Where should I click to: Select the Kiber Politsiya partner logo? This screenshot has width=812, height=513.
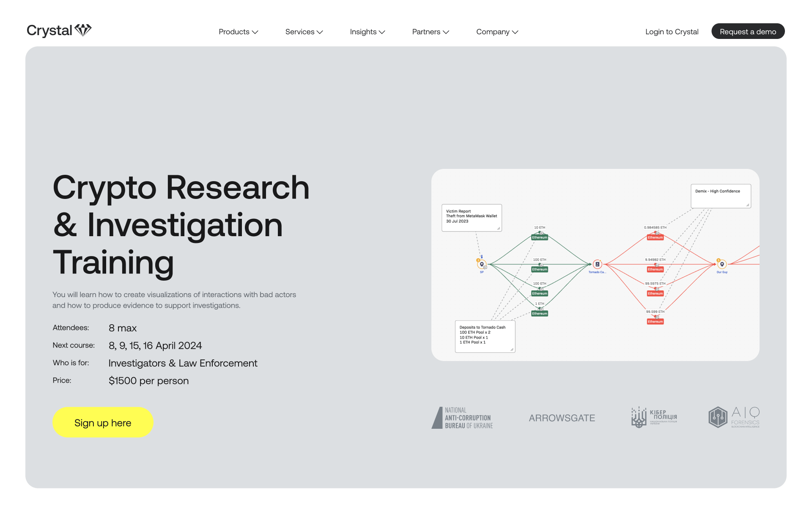coord(654,417)
